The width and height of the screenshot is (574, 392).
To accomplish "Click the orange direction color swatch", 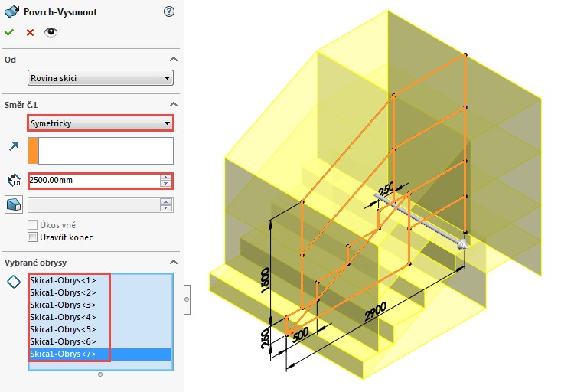I will pyautogui.click(x=33, y=151).
